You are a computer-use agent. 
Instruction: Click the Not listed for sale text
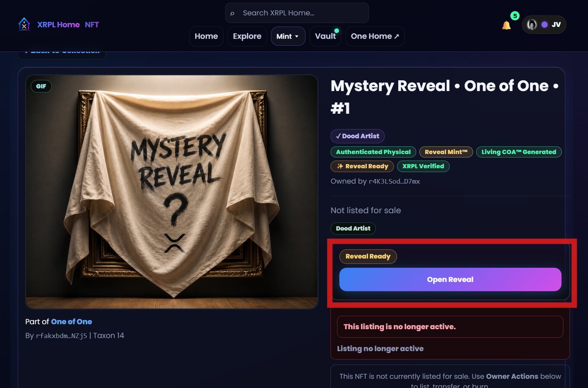[x=366, y=210]
